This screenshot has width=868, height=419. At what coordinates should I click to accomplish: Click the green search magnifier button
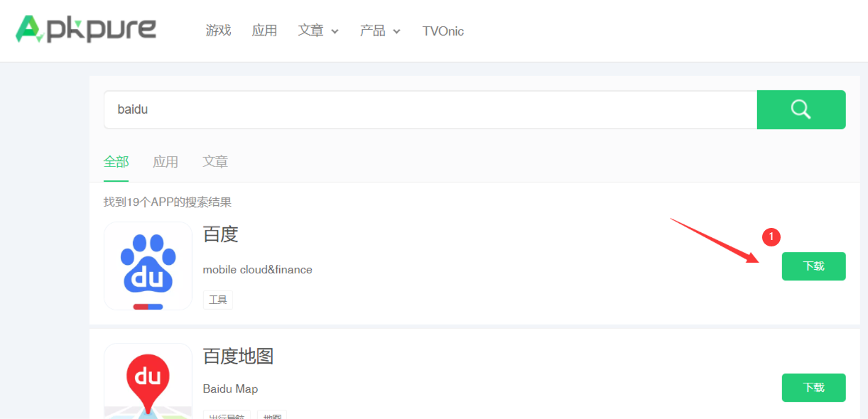(801, 109)
